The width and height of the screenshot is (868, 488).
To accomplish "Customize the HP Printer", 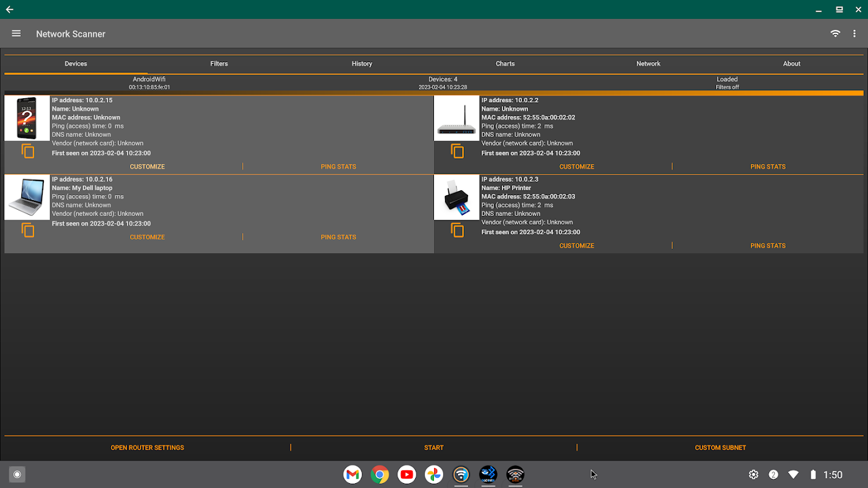I will (577, 246).
